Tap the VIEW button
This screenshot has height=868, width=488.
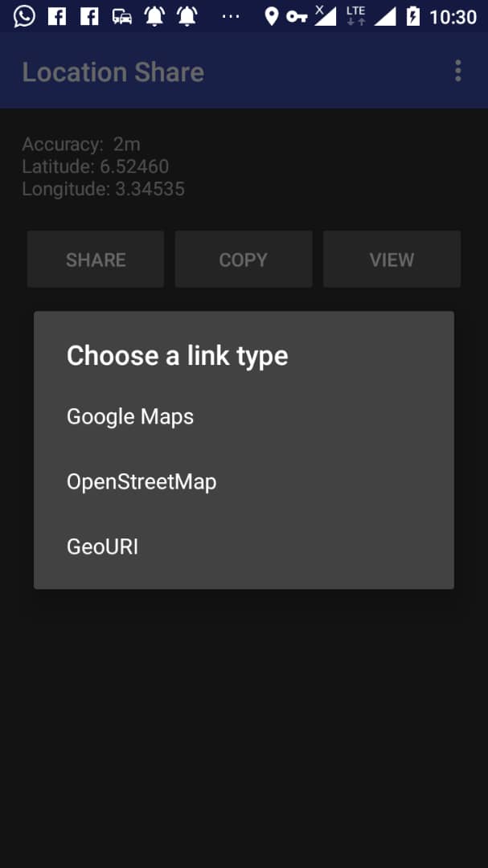392,260
